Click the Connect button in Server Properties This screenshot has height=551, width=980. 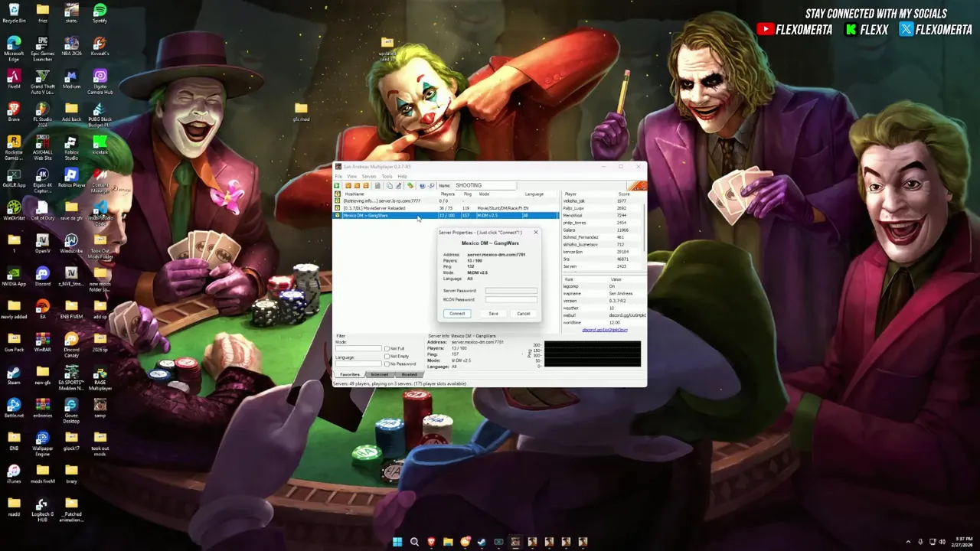(x=457, y=314)
